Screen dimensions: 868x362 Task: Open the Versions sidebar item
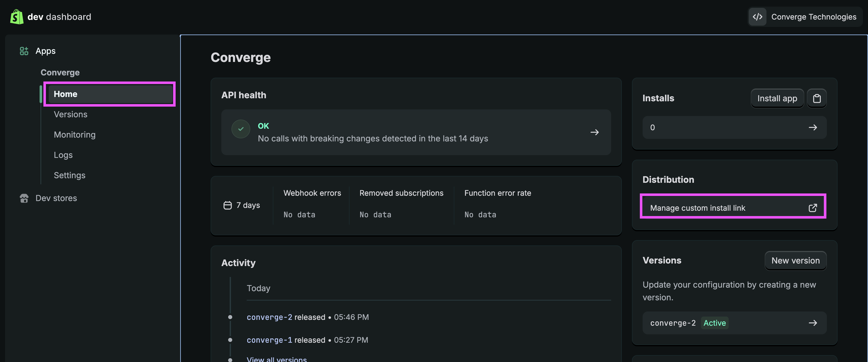point(70,114)
